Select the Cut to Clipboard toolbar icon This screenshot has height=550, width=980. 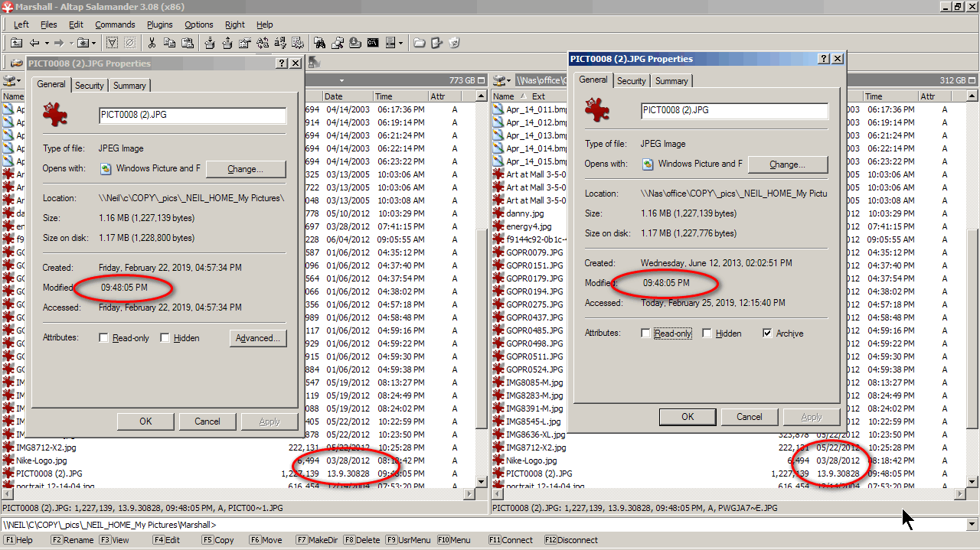[153, 43]
